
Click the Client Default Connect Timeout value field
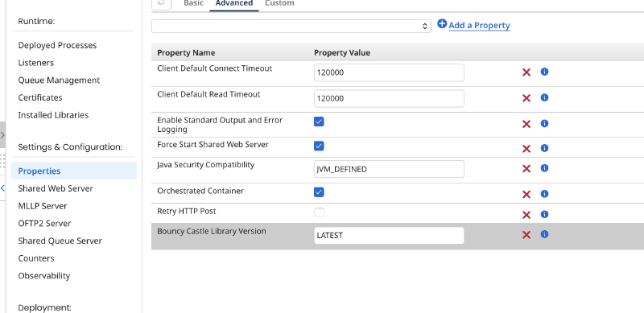point(389,72)
